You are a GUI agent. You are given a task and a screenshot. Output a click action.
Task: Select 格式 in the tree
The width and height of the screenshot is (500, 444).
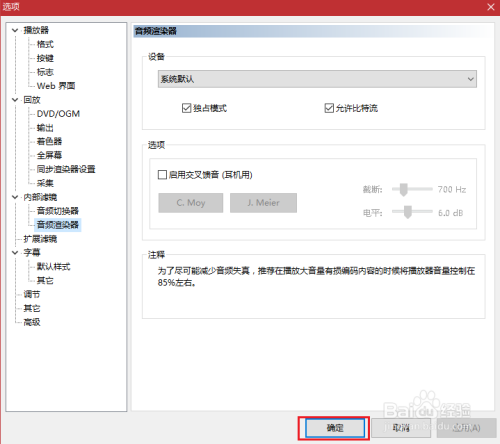pos(45,44)
